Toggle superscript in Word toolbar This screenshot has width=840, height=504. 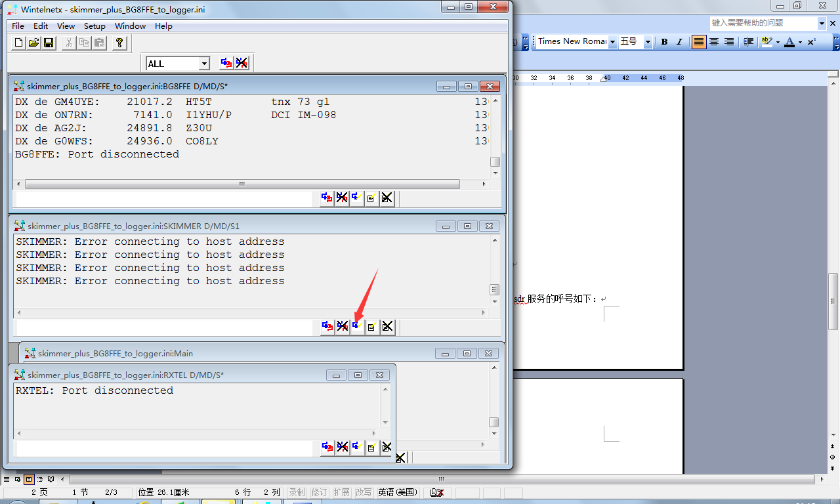coord(812,41)
